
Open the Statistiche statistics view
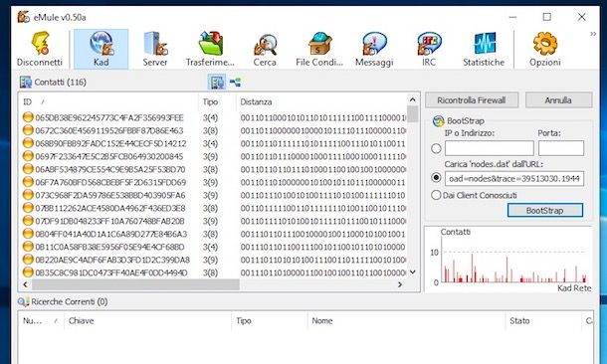coord(484,49)
